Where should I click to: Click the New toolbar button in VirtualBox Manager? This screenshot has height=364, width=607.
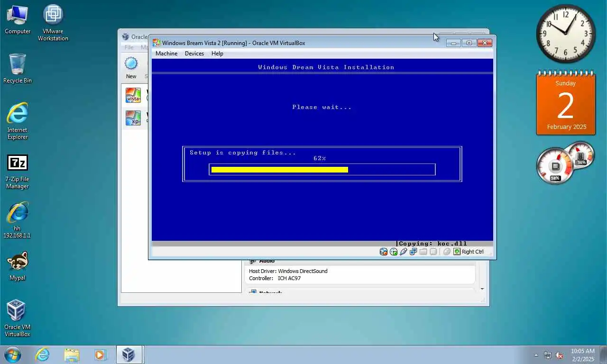[131, 68]
